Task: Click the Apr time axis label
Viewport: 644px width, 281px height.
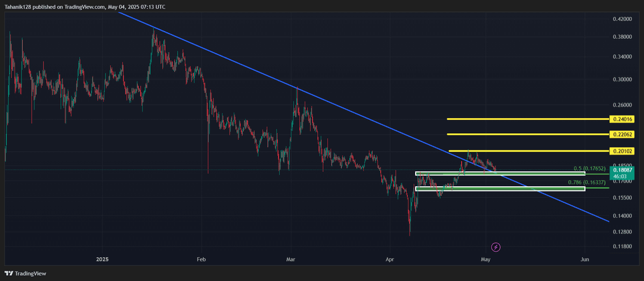Action: tap(389, 260)
